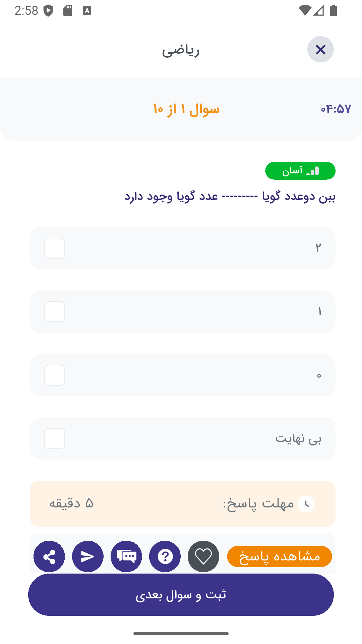Tap the question mark help icon
The width and height of the screenshot is (362, 644).
tap(165, 556)
